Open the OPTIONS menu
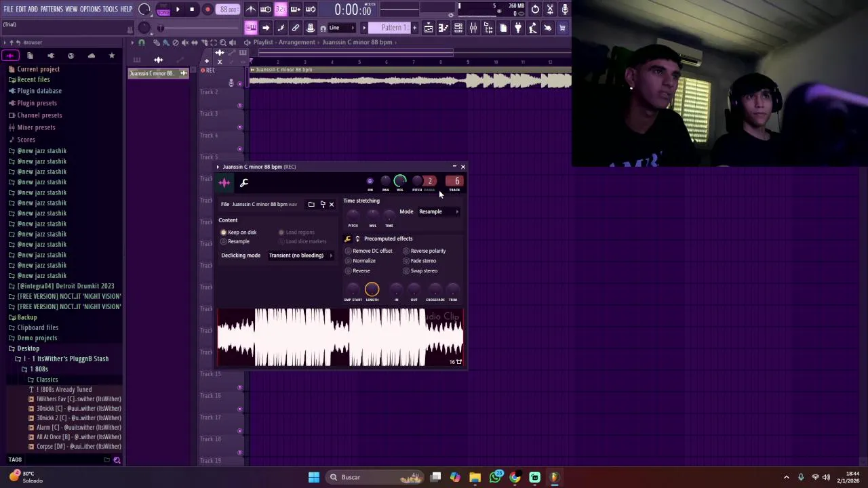The image size is (868, 488). [x=90, y=9]
